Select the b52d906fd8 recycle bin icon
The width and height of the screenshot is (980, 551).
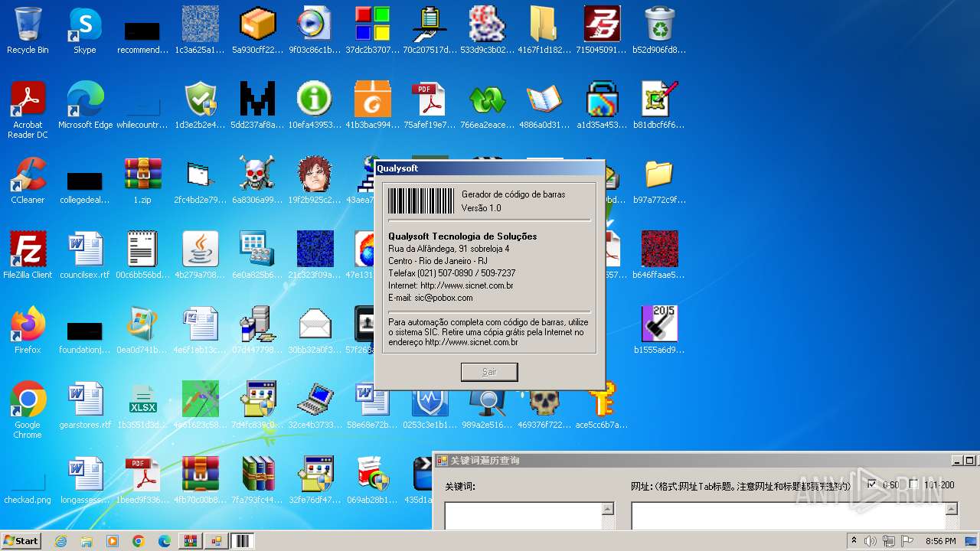(x=659, y=31)
